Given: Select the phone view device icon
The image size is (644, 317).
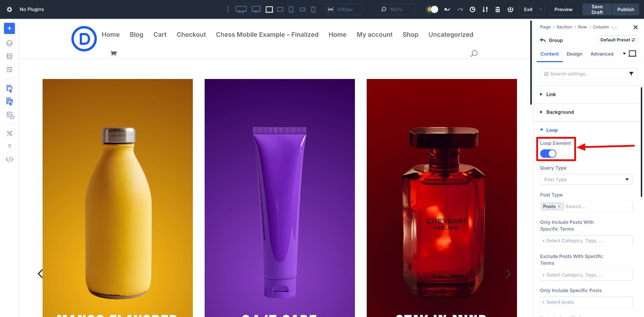Looking at the screenshot, I should point(313,10).
